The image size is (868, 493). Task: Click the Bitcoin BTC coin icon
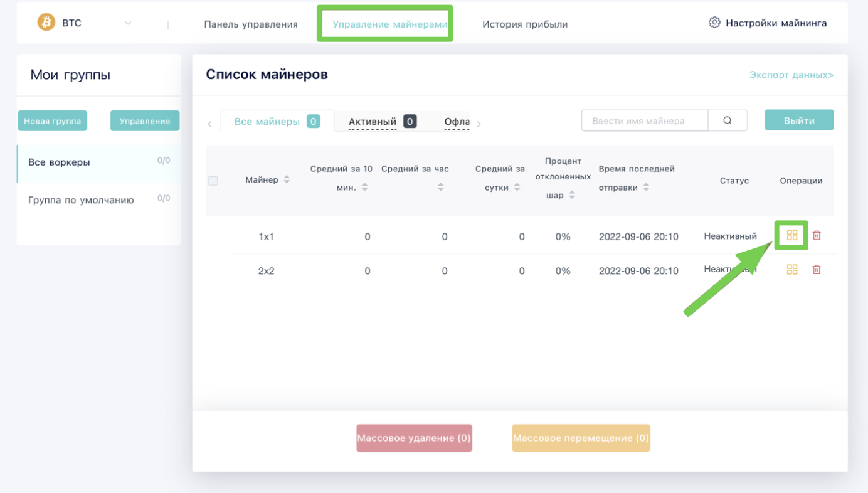point(46,23)
